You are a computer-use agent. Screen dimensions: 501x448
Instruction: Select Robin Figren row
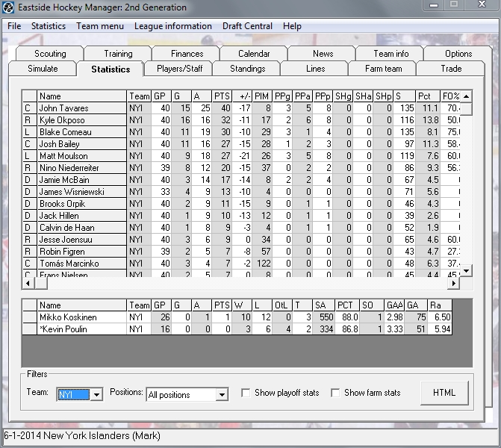241,252
